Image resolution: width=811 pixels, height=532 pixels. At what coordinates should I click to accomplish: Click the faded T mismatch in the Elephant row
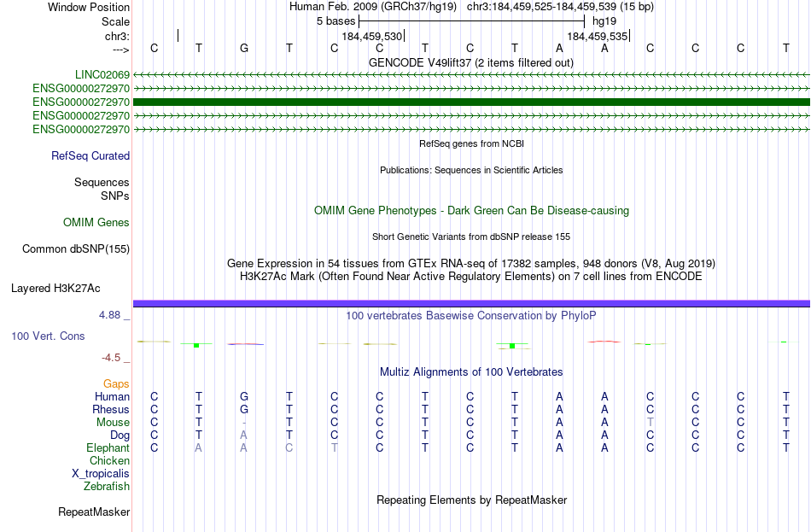tap(334, 448)
